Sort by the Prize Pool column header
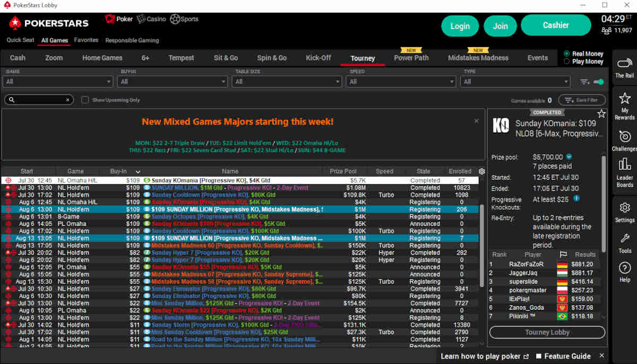Screen dimensions: 637x364 pyautogui.click(x=343, y=171)
